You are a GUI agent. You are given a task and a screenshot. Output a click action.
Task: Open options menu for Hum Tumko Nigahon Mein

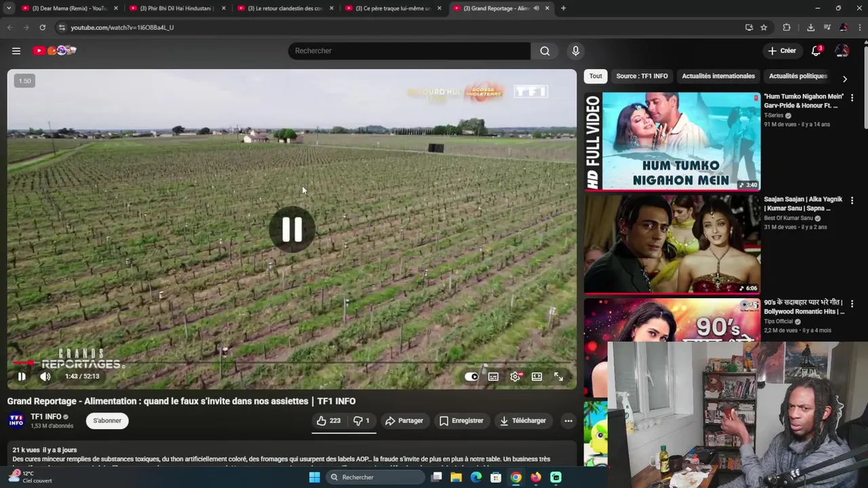point(852,98)
